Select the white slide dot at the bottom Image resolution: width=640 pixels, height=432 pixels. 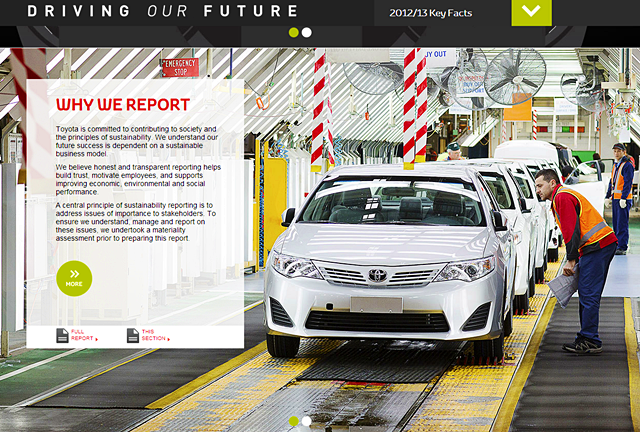point(307,421)
